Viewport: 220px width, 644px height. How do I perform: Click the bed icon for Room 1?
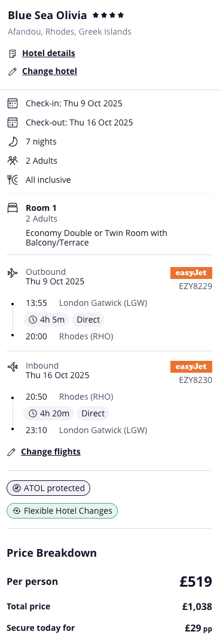13,208
